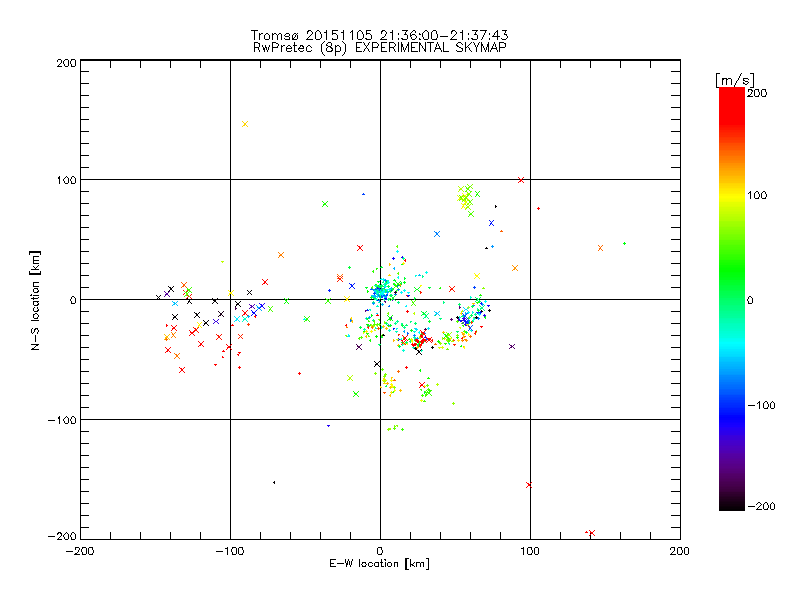Image resolution: width=800 pixels, height=600 pixels.
Task: Click the yellow X marker near N-S 150 km
Action: 245,124
